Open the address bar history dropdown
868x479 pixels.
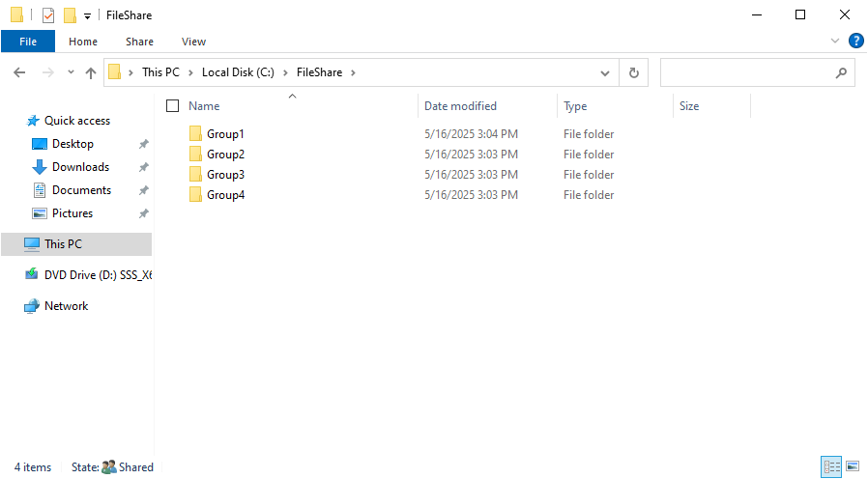tap(605, 73)
